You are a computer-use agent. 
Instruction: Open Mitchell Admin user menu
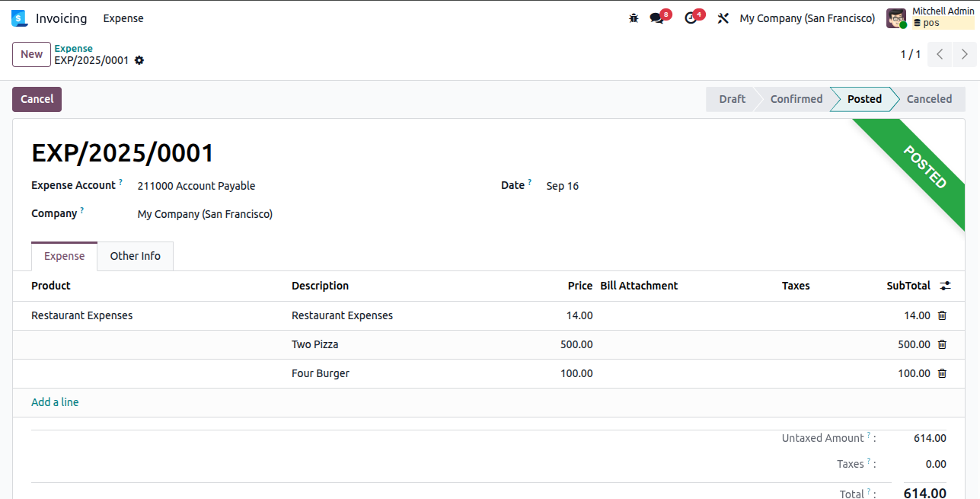(x=931, y=18)
